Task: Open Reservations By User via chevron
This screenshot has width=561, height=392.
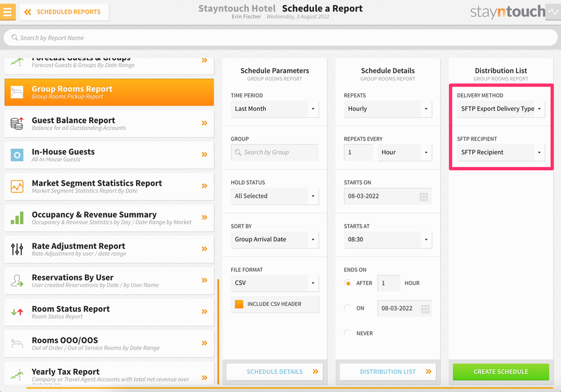Action: [204, 280]
